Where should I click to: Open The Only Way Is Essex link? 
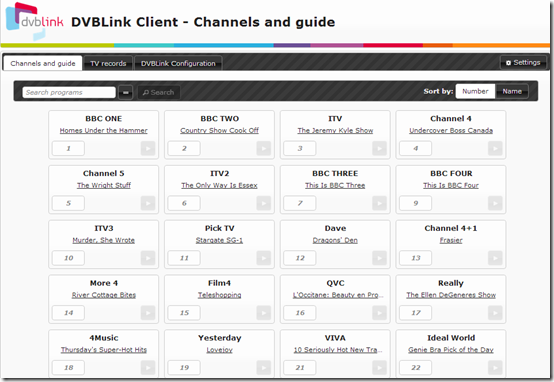coord(219,185)
